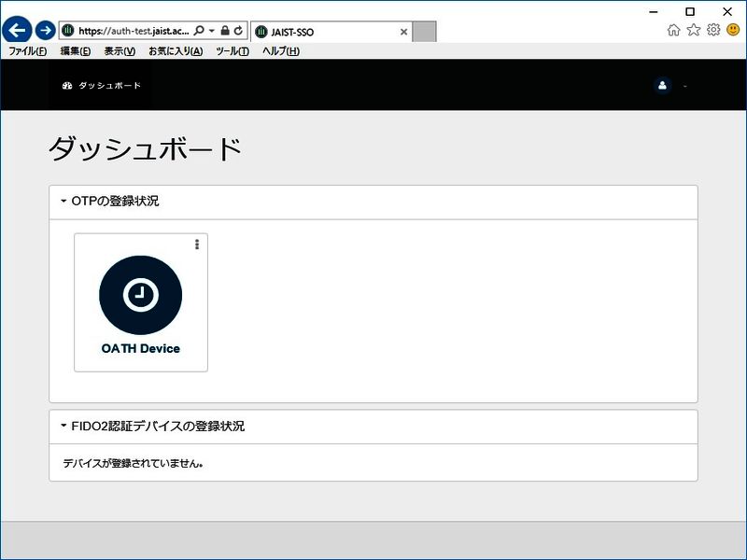Click the OATH Device clock icon

(x=141, y=295)
